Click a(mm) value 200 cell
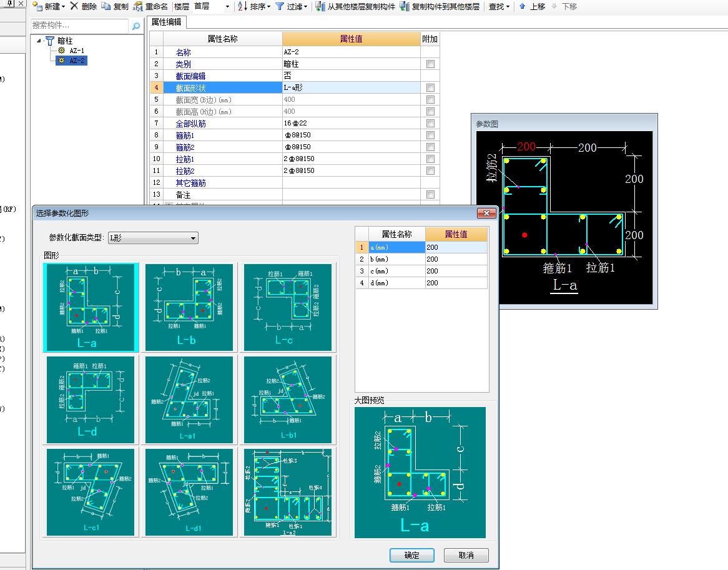The height and width of the screenshot is (570, 728). coord(456,247)
